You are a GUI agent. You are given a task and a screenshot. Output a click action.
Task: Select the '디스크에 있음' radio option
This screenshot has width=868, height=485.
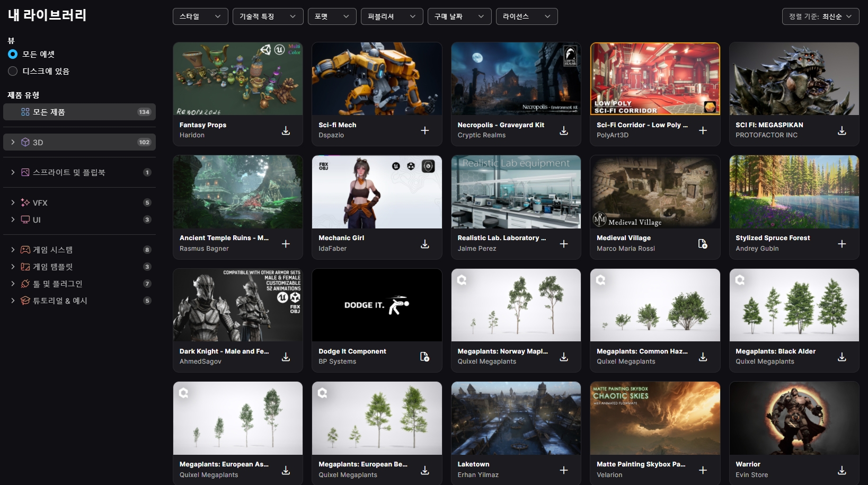13,71
